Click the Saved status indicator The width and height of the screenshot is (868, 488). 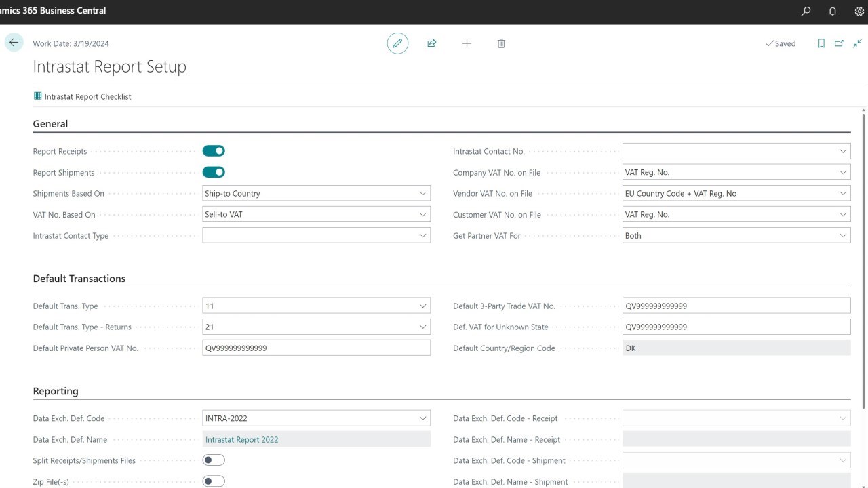781,43
